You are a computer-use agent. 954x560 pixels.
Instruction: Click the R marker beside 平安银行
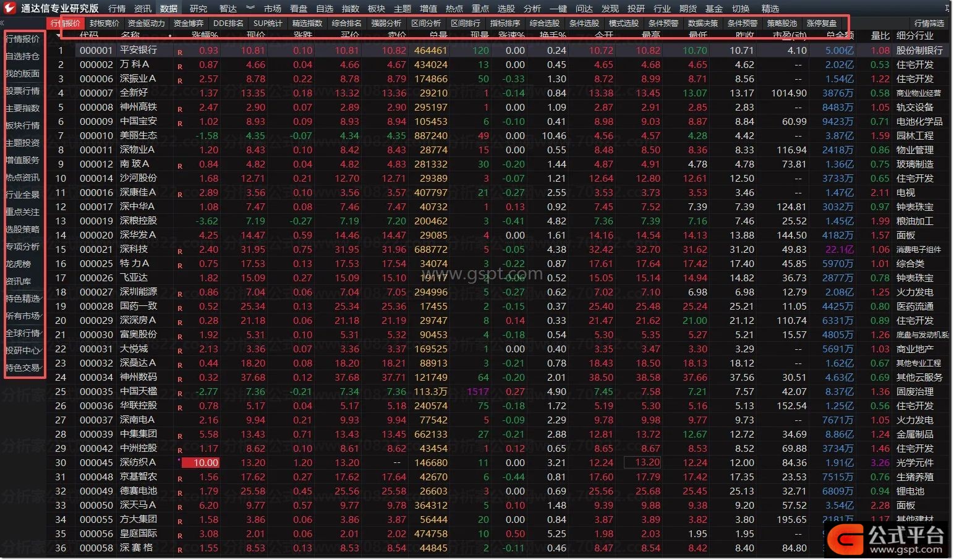click(180, 52)
